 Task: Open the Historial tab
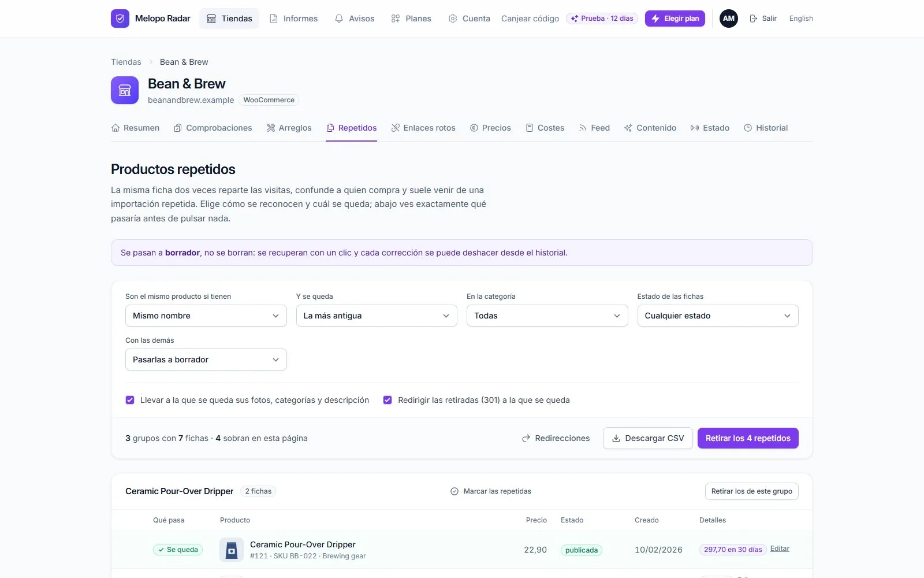pos(766,128)
